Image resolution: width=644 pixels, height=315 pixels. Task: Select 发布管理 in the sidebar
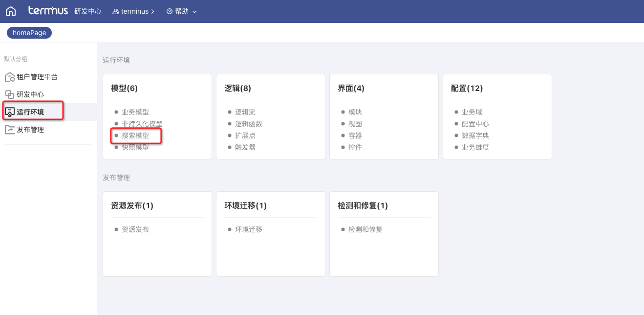pos(30,130)
